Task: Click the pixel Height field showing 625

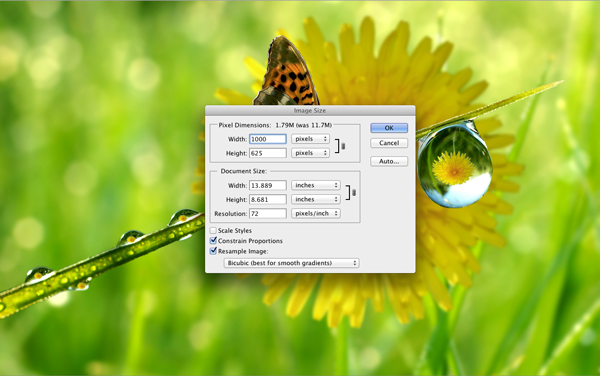Action: pyautogui.click(x=267, y=153)
